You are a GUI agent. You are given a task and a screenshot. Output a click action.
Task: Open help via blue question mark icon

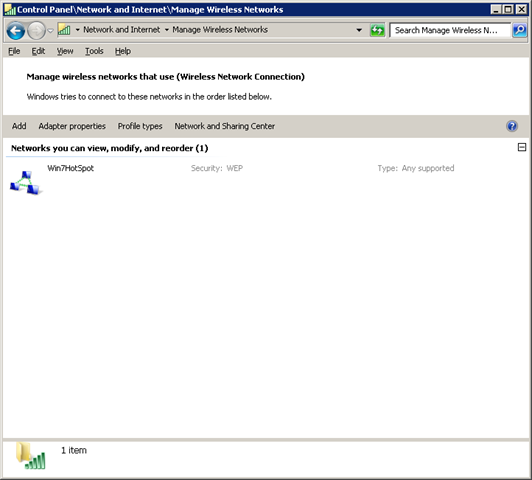coord(512,126)
